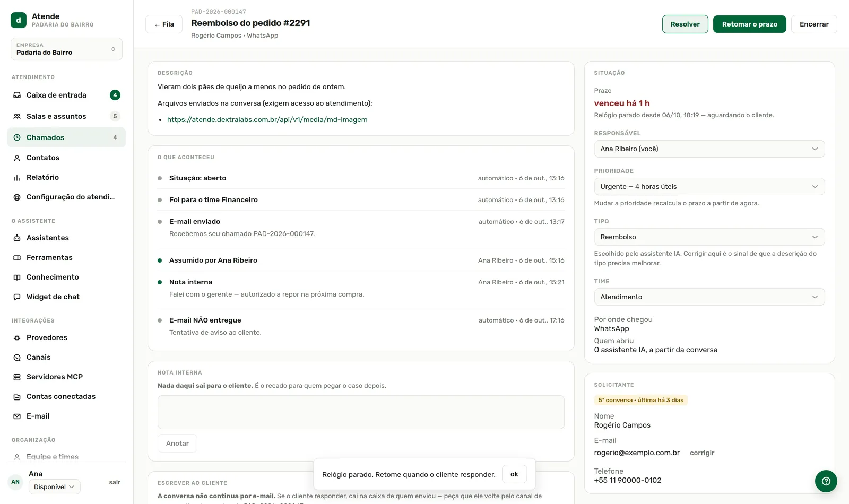Open Contatos person icon

[17, 158]
